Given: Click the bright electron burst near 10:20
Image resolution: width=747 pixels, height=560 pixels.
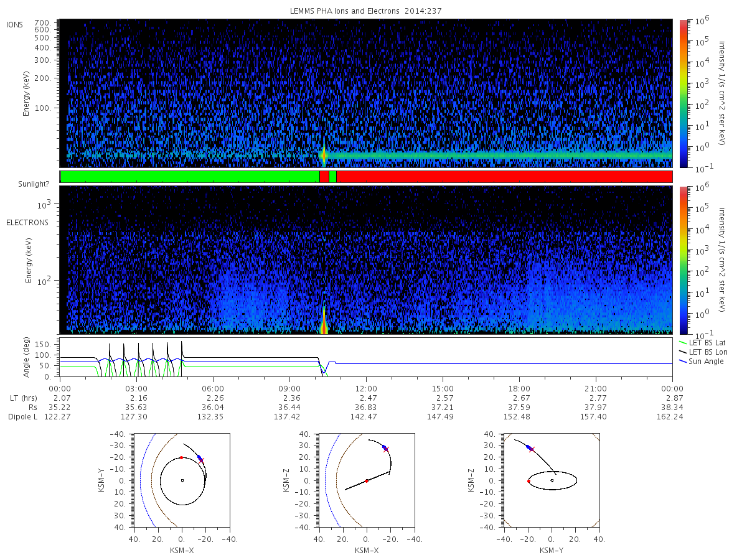Looking at the screenshot, I should [x=324, y=322].
